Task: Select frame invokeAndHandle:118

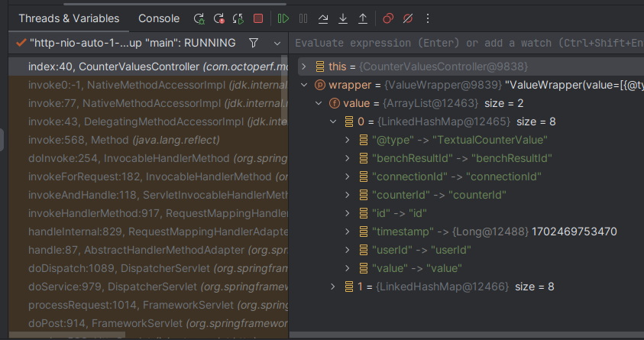Action: click(x=148, y=195)
